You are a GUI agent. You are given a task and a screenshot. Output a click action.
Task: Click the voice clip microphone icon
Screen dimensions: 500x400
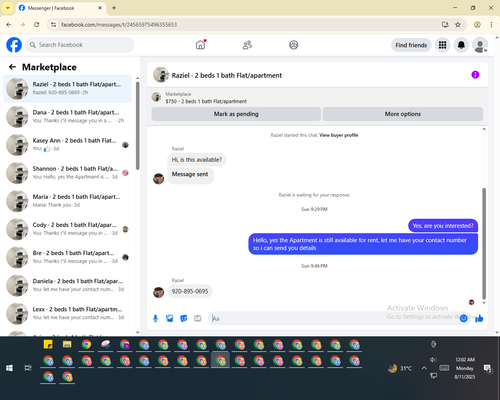155,319
